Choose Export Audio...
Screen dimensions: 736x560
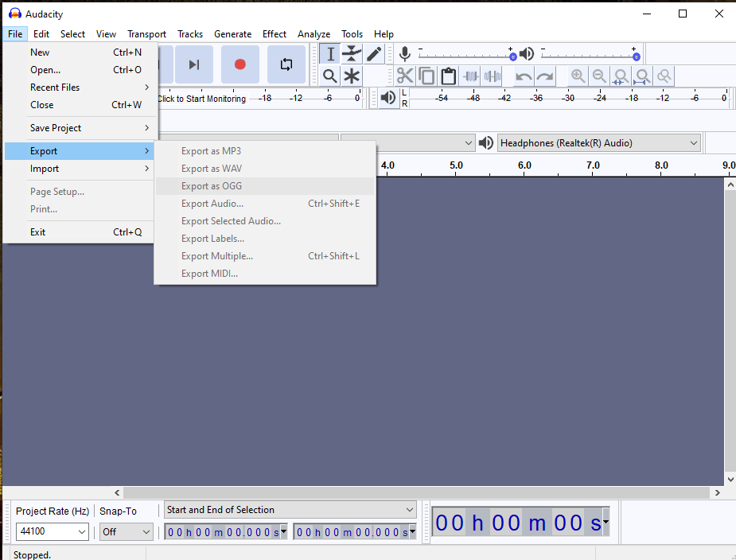click(x=265, y=204)
